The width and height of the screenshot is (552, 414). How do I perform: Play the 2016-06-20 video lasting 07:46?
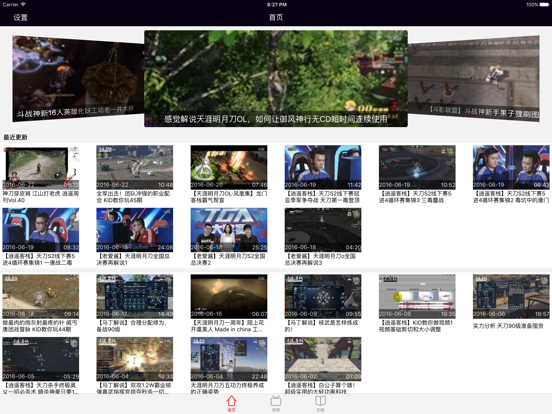point(229,167)
